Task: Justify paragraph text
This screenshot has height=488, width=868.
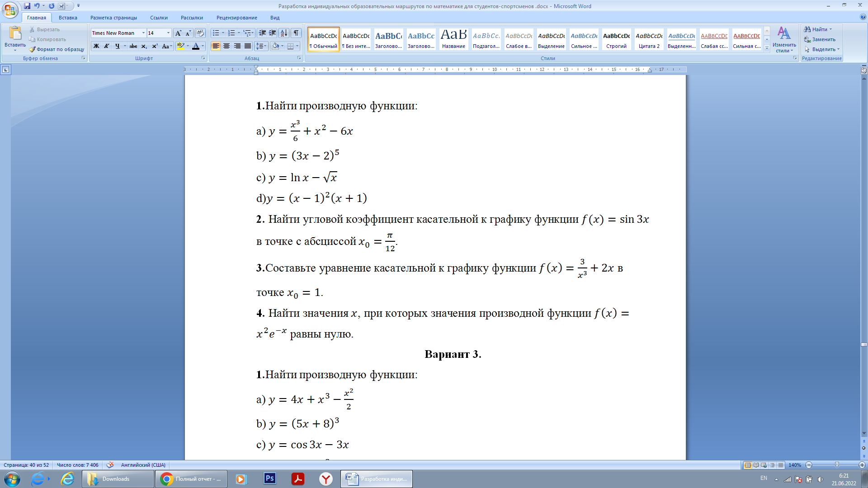Action: [247, 46]
